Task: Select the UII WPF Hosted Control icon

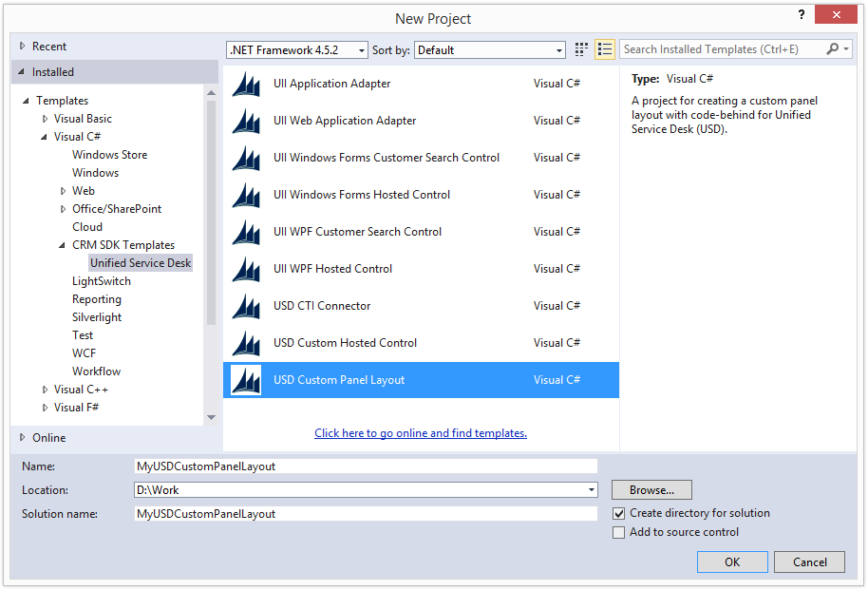Action: [x=246, y=269]
